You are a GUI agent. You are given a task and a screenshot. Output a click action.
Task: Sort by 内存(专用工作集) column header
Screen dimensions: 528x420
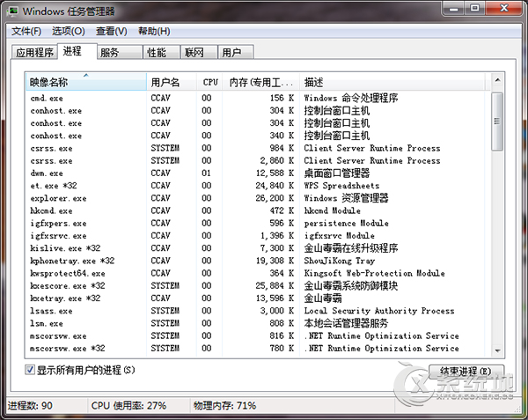coord(260,82)
